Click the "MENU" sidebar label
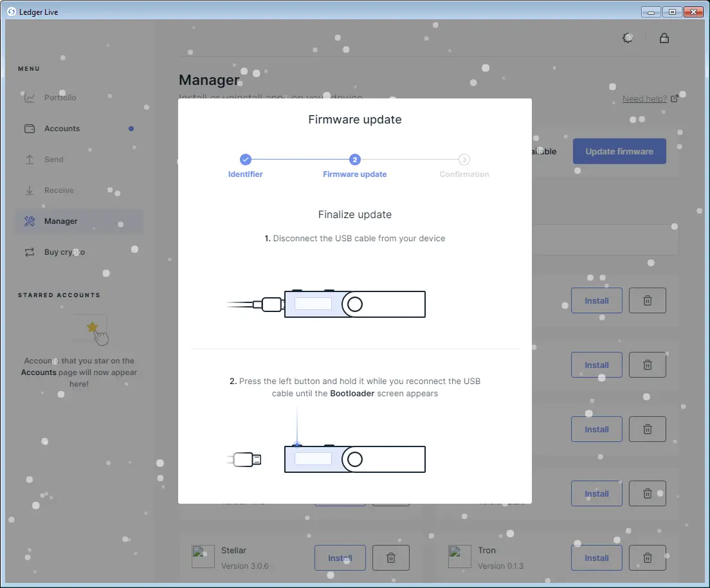 click(x=29, y=68)
